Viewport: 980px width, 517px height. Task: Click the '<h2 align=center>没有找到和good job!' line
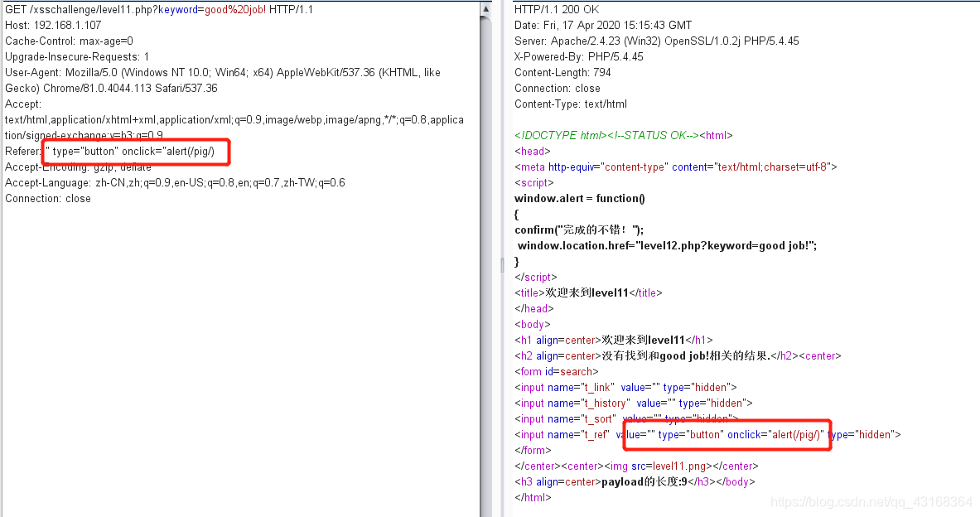[678, 355]
